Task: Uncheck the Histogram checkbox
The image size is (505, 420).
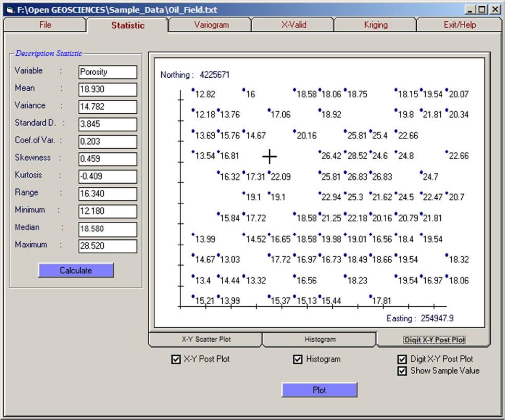Action: click(298, 359)
